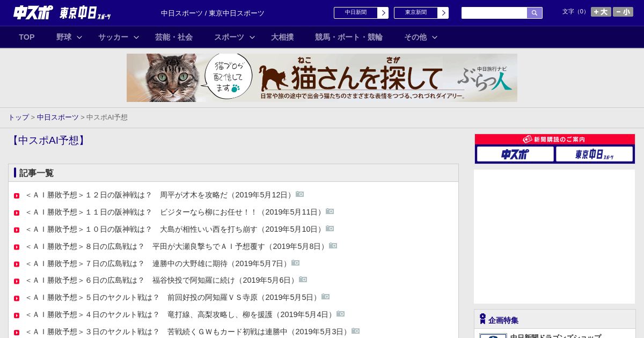
Task: Click camera icon on 5月11日 article
Action: tap(330, 211)
